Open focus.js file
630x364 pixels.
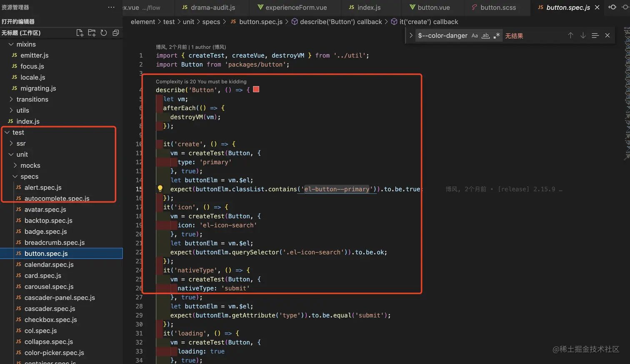click(x=32, y=66)
